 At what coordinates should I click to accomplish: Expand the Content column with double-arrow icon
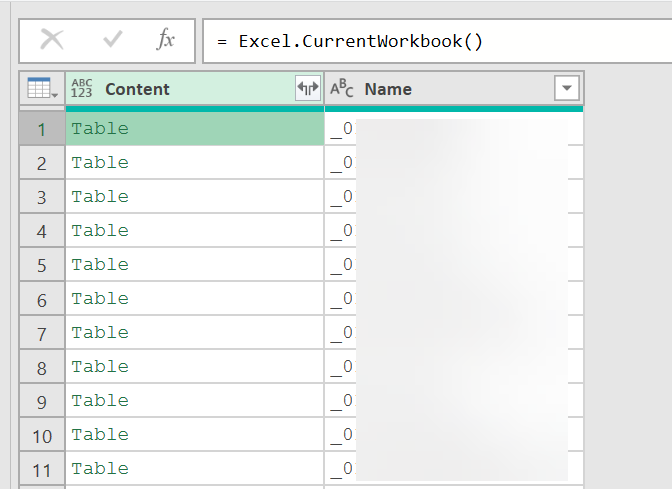[x=308, y=89]
